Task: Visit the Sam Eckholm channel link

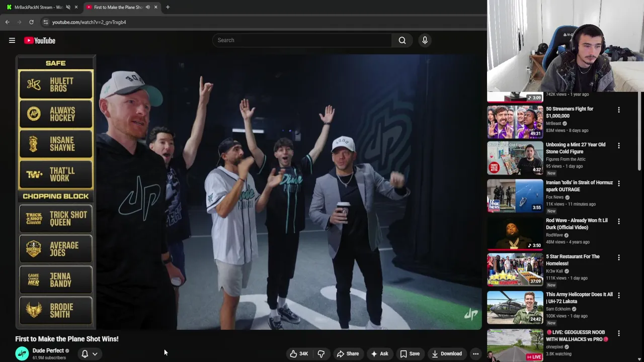Action: (x=558, y=309)
